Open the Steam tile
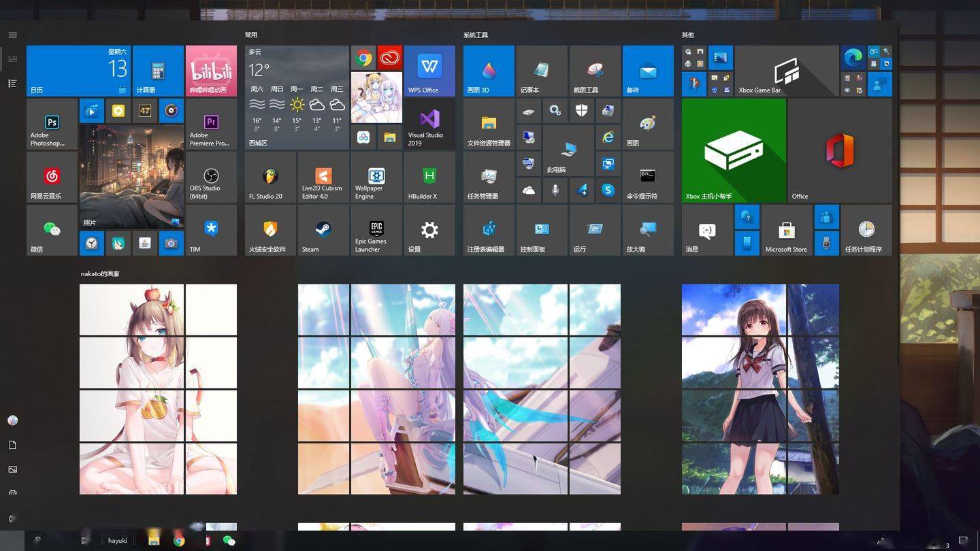This screenshot has height=551, width=980. click(x=323, y=230)
